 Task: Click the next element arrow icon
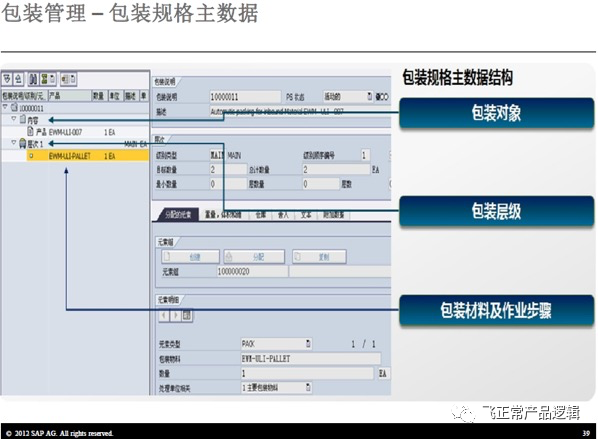pos(175,315)
